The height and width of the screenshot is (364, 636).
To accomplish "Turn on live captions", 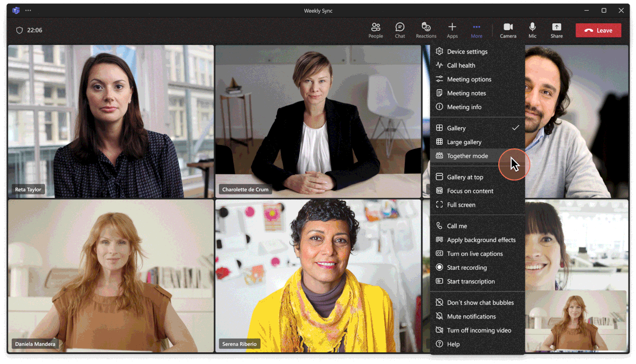I will coord(474,254).
